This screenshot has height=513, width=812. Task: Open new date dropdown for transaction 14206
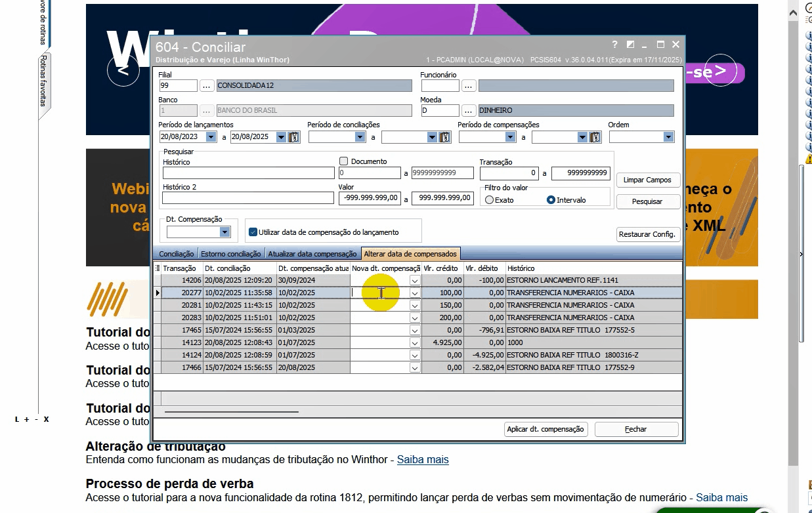coord(415,280)
